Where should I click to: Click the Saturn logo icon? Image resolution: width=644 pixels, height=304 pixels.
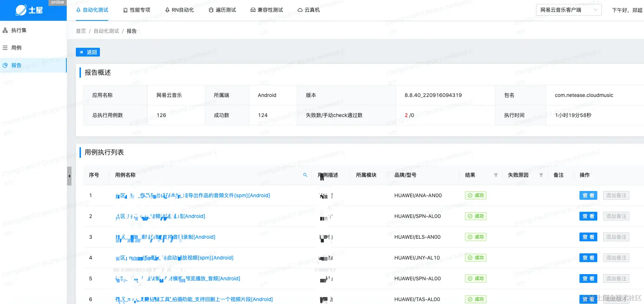point(21,10)
